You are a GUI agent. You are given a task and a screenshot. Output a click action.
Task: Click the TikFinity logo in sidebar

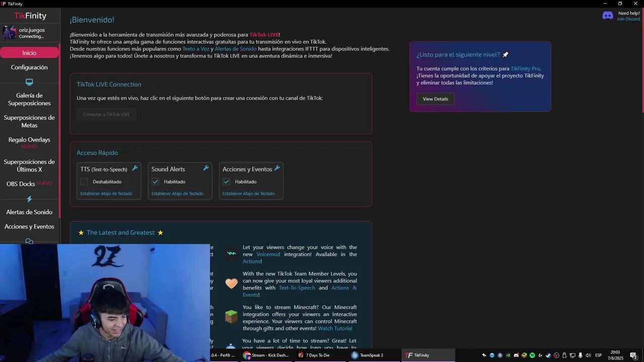(x=30, y=16)
